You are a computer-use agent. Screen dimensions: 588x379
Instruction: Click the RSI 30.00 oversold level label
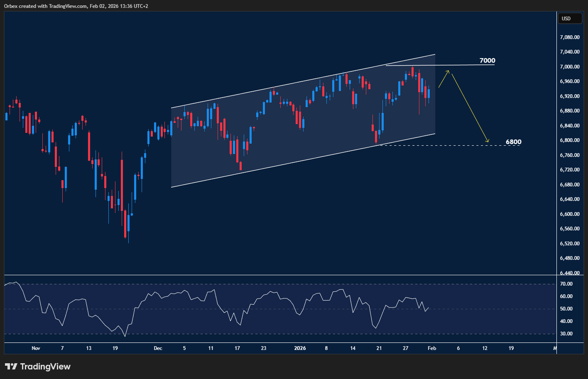coord(566,334)
